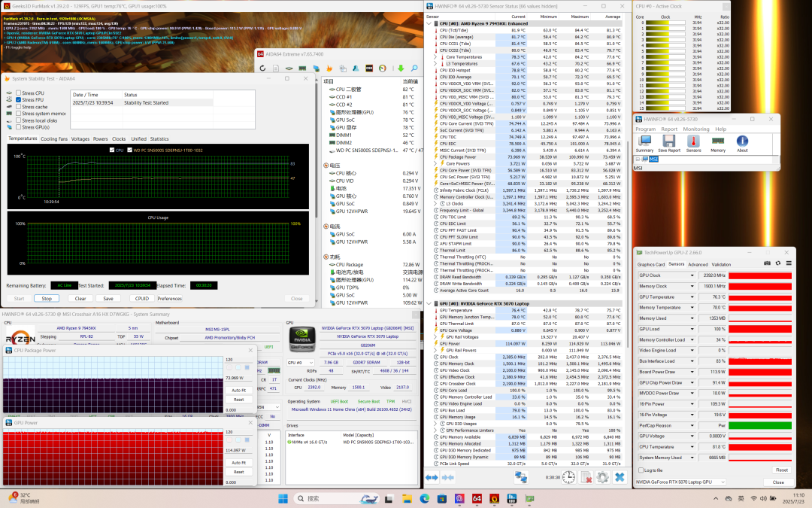Open the HWiNFO sensor settings gear icon

click(x=603, y=477)
